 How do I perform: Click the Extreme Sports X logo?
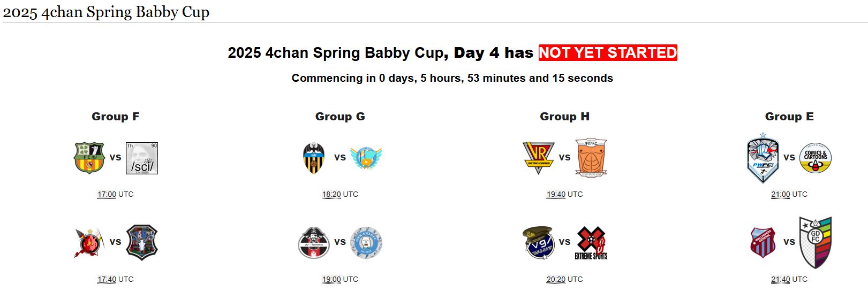click(591, 243)
